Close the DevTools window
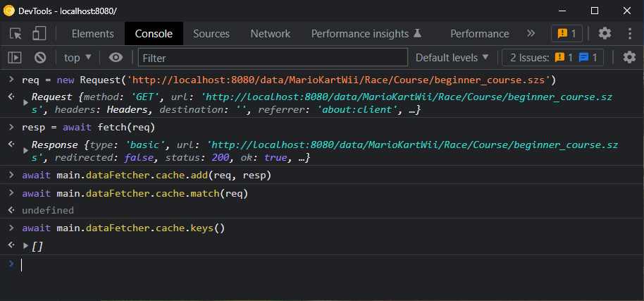This screenshot has height=301, width=644. coord(627,11)
